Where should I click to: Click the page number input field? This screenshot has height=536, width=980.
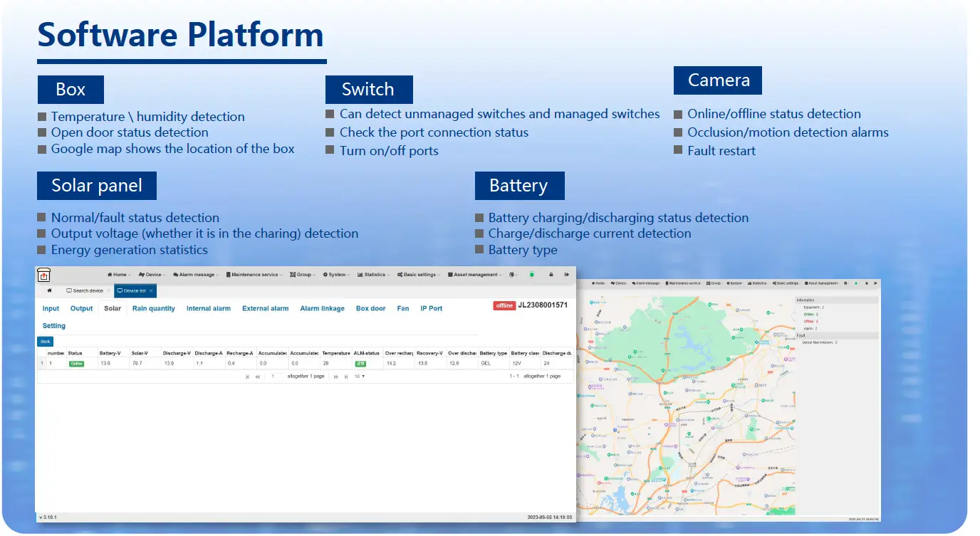(x=275, y=377)
